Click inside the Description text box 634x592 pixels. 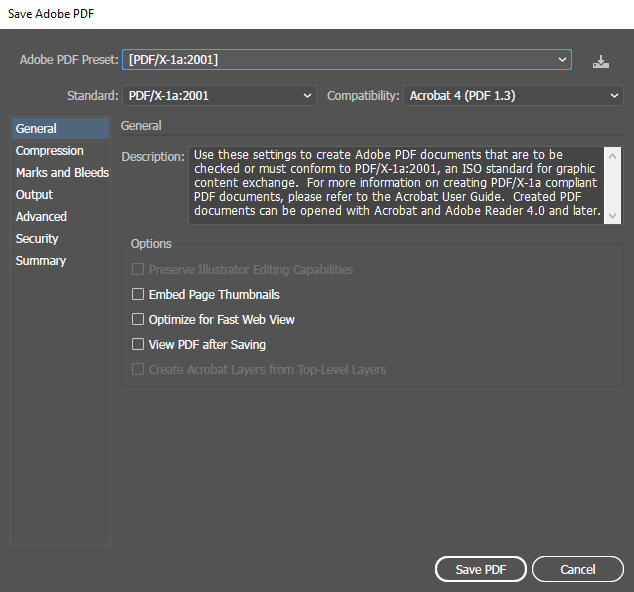coord(396,185)
